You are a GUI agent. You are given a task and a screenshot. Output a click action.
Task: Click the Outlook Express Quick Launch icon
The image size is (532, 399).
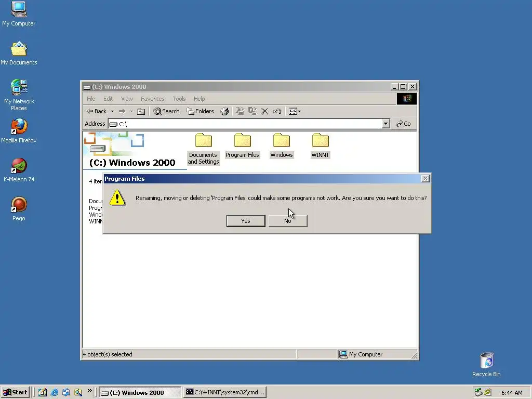click(66, 392)
